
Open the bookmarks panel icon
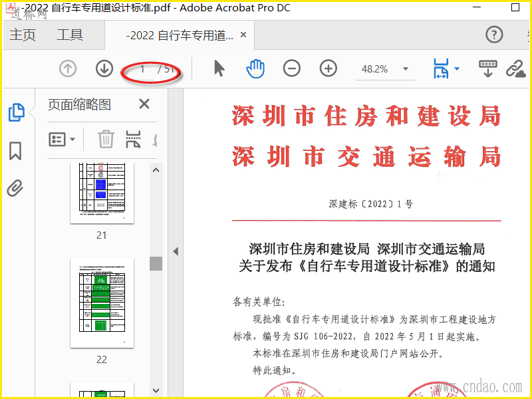[15, 151]
